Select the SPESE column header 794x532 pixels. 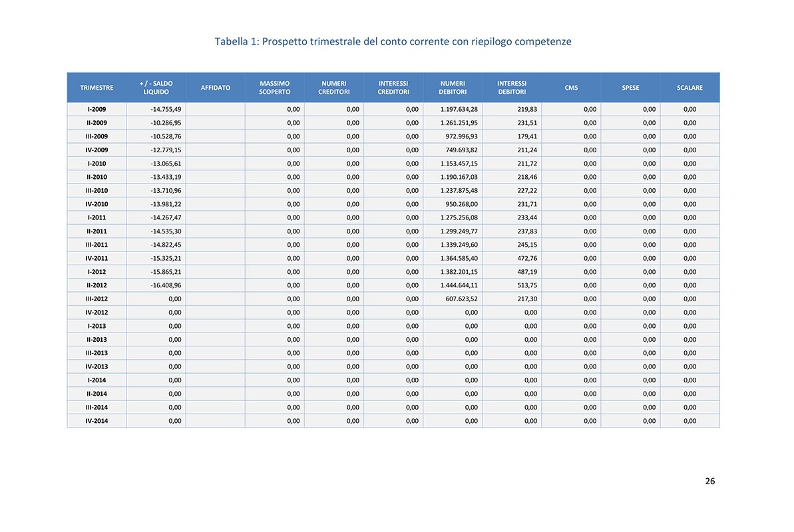(630, 88)
